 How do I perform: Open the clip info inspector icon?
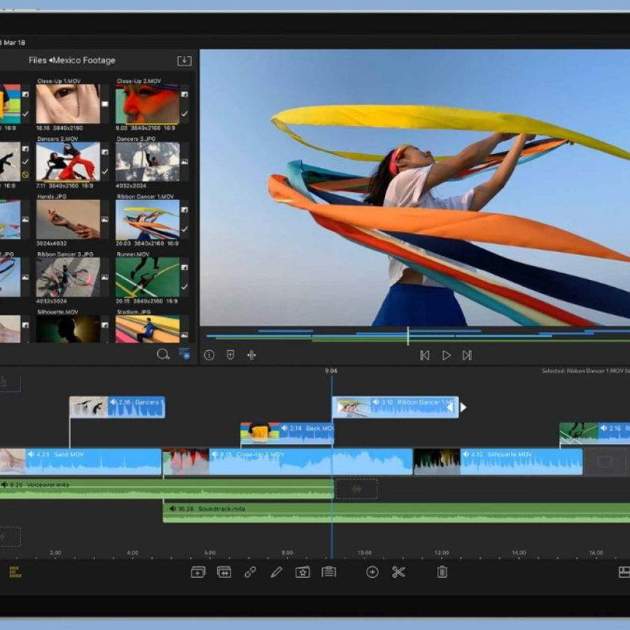(x=209, y=355)
